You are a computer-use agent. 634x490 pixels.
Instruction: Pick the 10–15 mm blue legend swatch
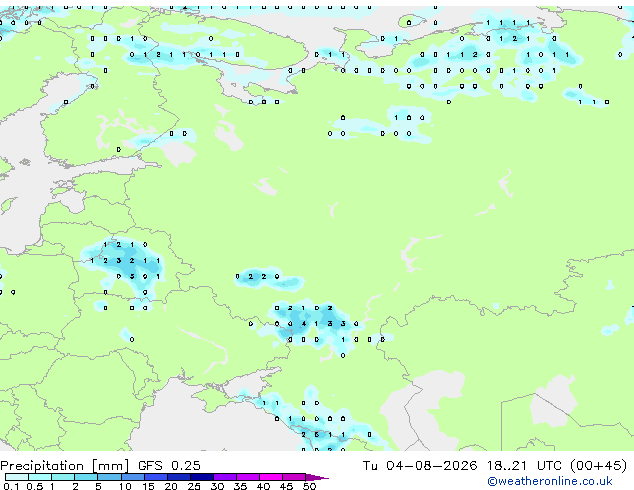coord(132,477)
